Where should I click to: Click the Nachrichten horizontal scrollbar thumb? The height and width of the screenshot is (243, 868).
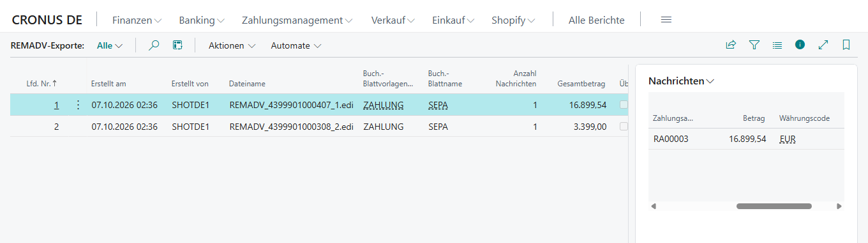coord(774,207)
